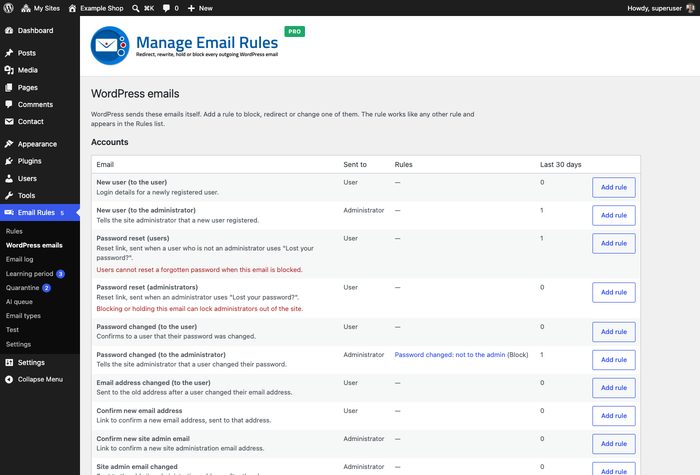Click the Media library icon
Image resolution: width=700 pixels, height=475 pixels.
point(9,70)
